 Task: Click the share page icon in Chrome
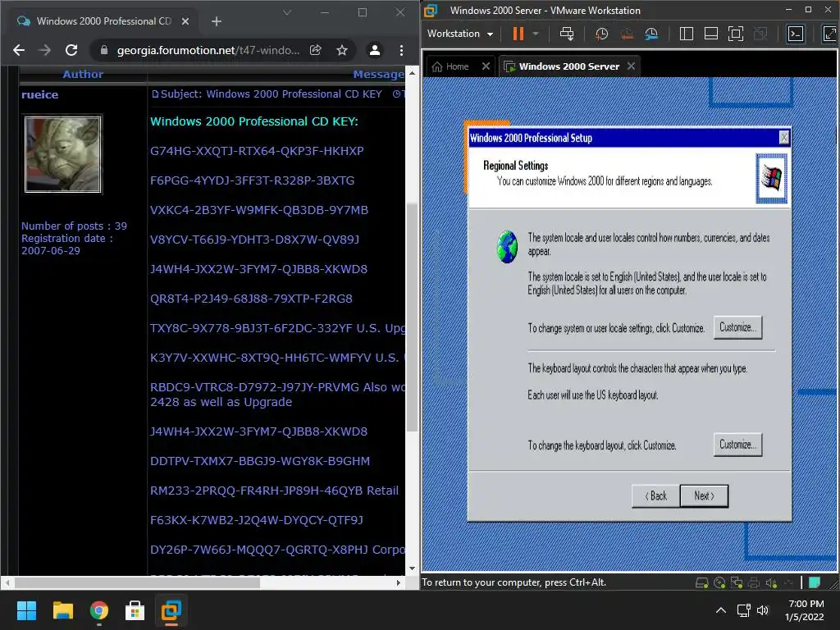316,50
